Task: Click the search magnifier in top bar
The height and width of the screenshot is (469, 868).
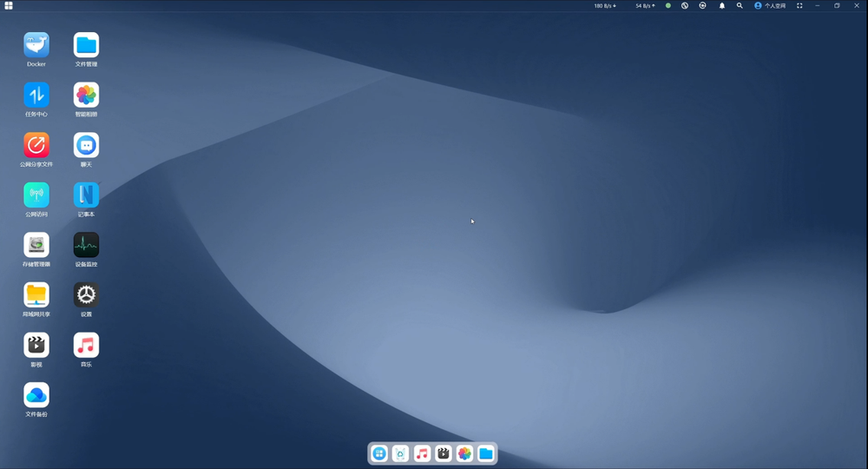Action: click(x=740, y=6)
